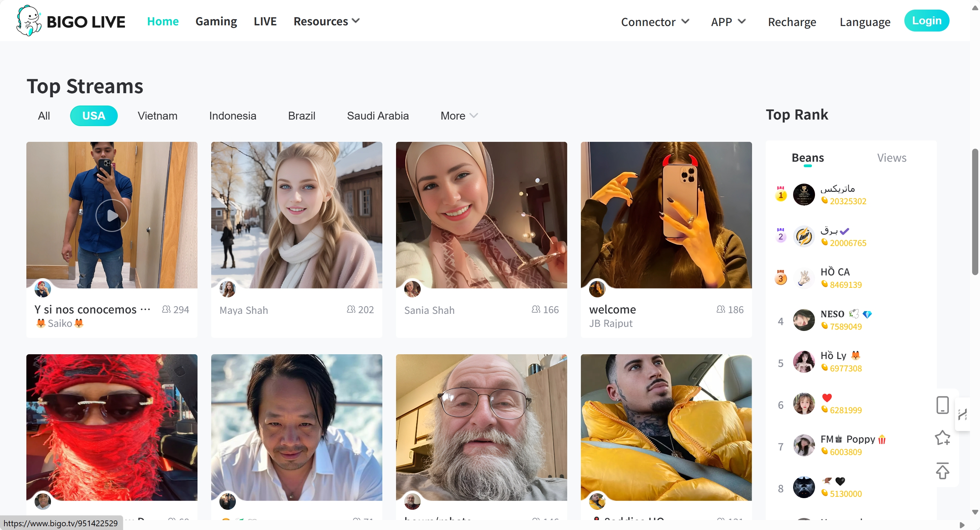
Task: Open the Language selector
Action: coord(865,22)
